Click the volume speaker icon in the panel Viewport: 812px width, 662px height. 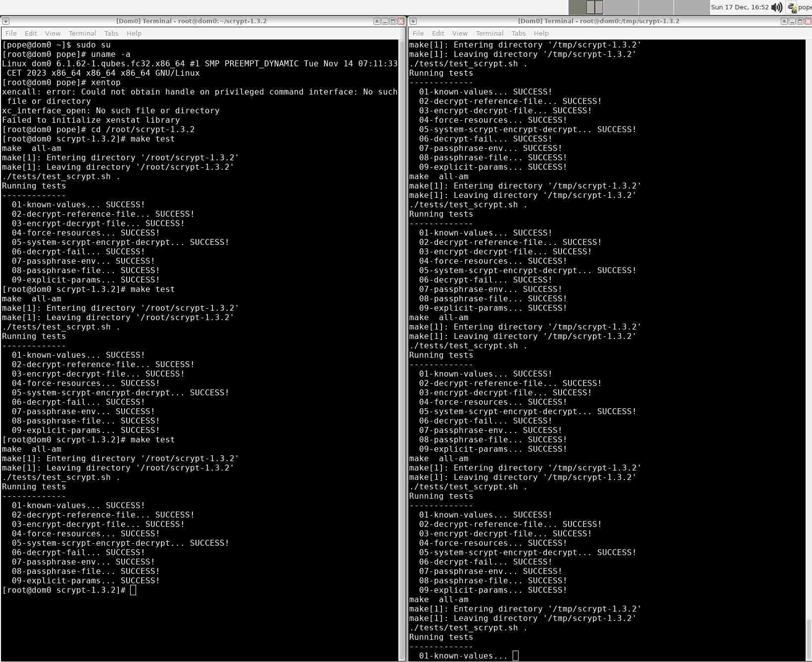click(777, 7)
